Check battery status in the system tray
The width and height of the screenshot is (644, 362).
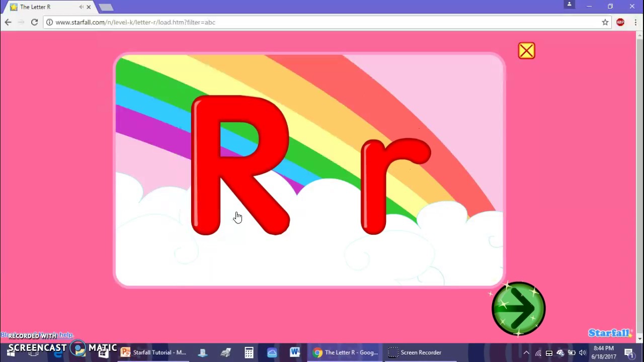(572, 352)
